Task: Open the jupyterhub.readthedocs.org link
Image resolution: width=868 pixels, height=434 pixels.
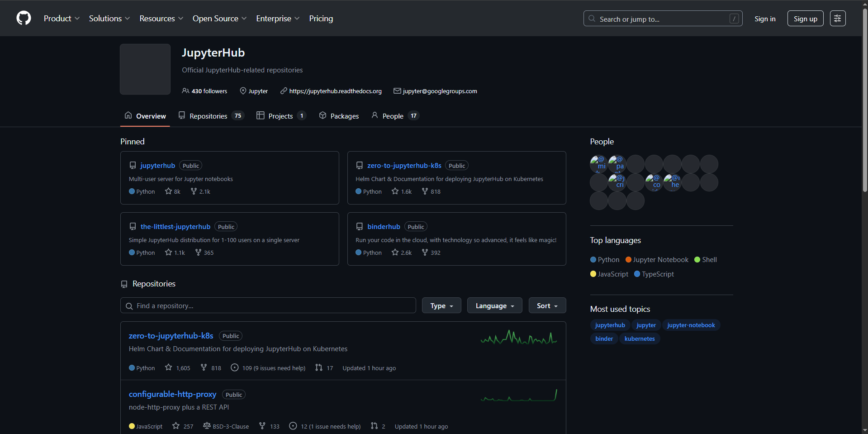Action: 335,91
